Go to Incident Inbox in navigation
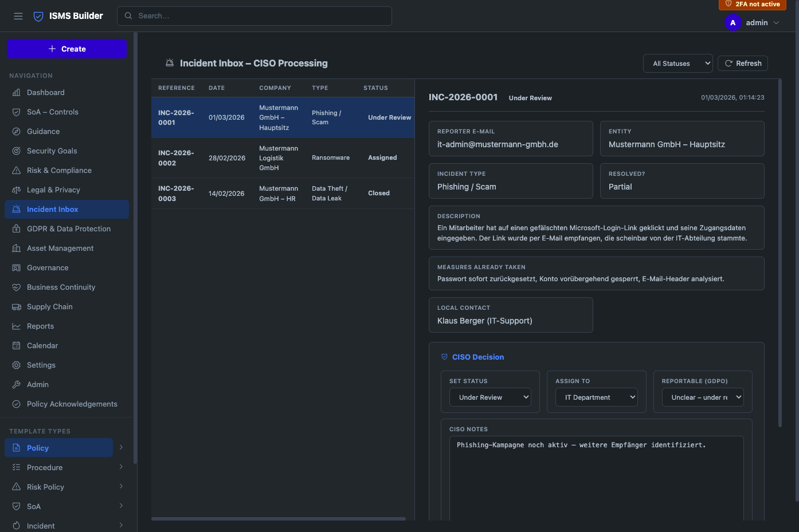Viewport: 799px width, 532px height. (66, 210)
